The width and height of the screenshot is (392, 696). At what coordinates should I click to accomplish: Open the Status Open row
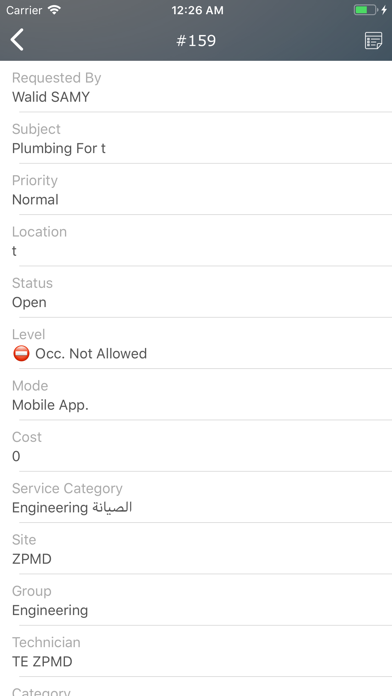[196, 292]
